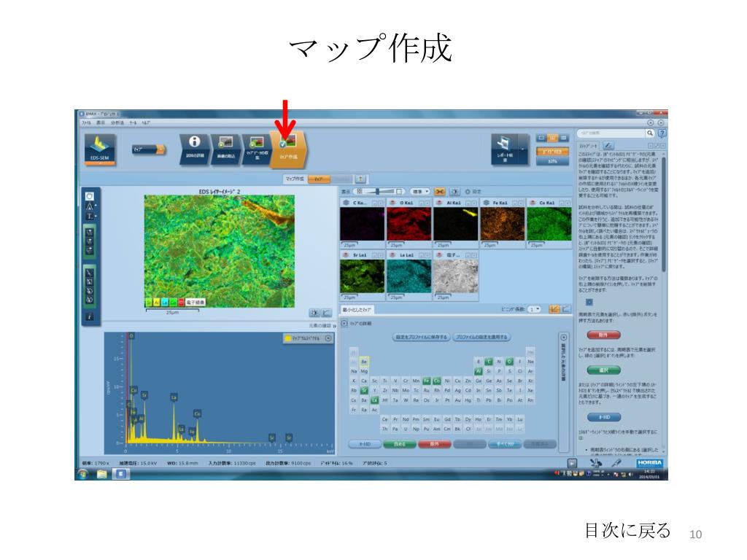Expand the map sum spectrum legend
This screenshot has width=747, height=560.
point(328,338)
